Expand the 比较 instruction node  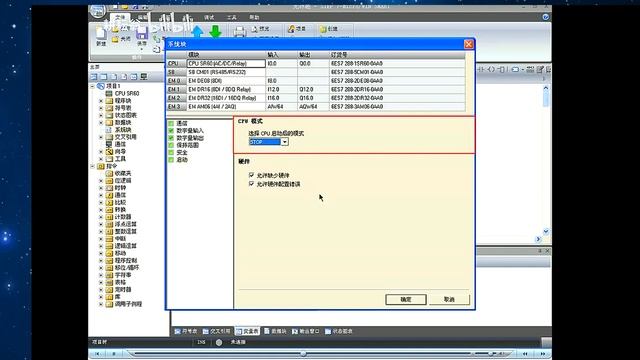click(x=101, y=202)
